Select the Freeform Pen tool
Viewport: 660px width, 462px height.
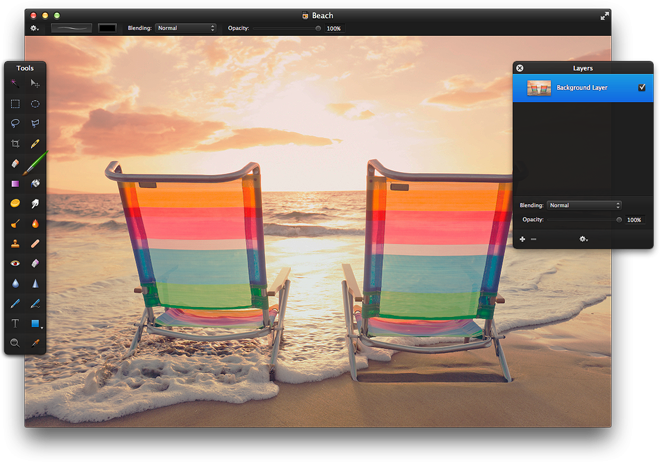[x=35, y=303]
